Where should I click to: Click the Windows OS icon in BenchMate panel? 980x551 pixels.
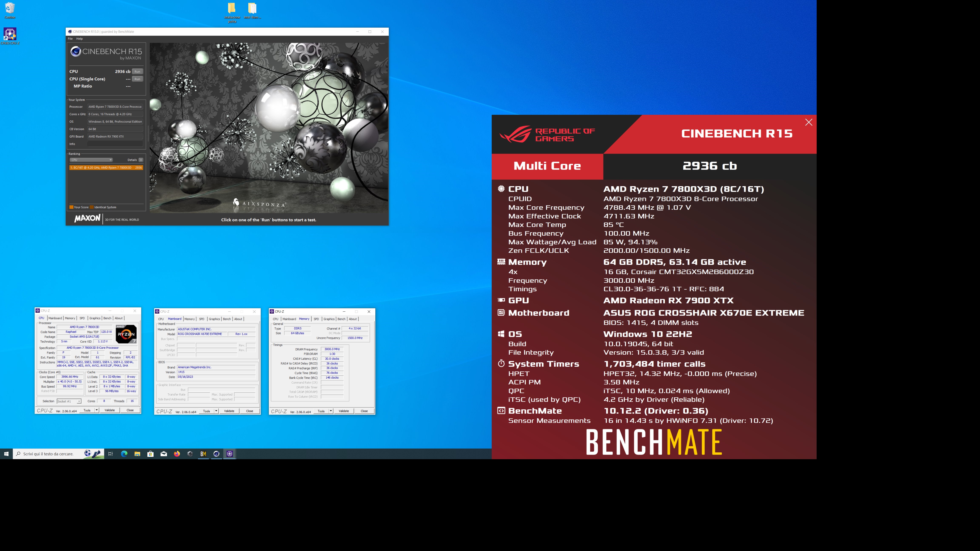(501, 334)
